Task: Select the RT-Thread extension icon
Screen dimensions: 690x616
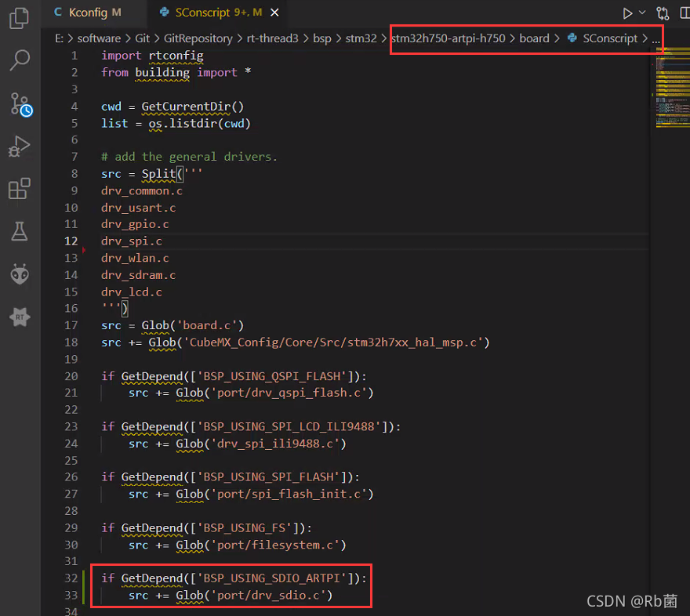Action: pyautogui.click(x=20, y=317)
